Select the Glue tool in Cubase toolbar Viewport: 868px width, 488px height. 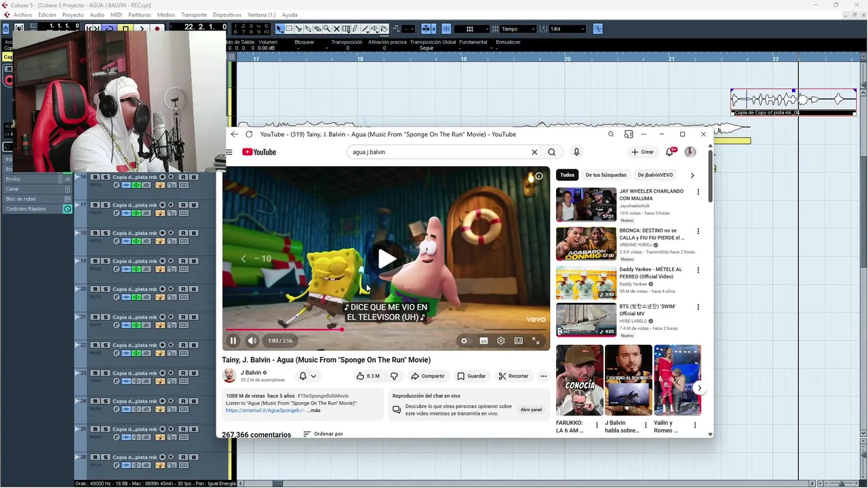309,29
